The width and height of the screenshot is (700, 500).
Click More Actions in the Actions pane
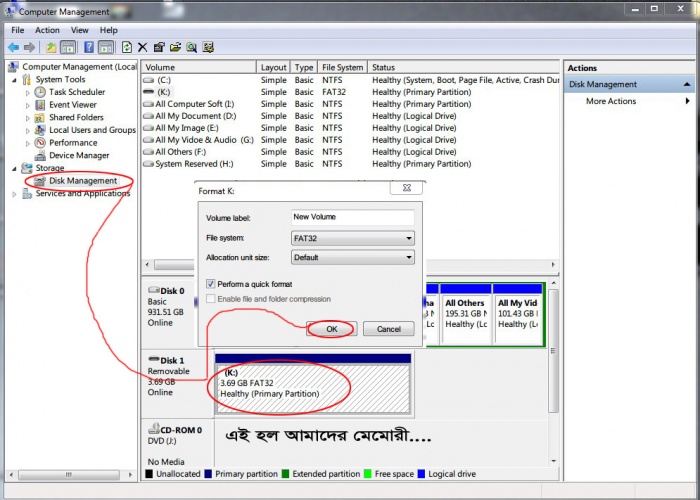[610, 101]
